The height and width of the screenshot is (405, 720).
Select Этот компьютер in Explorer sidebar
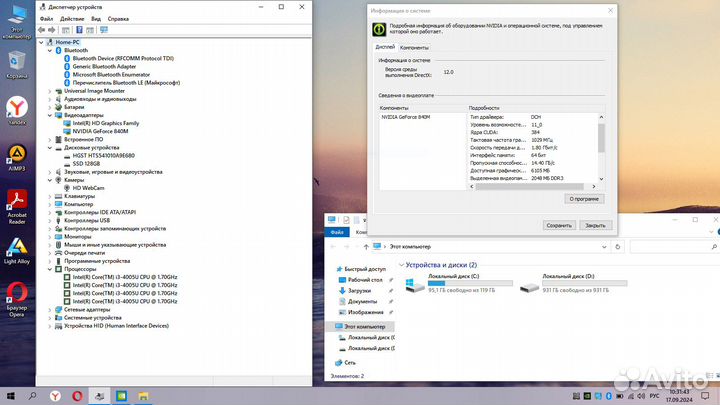tap(365, 327)
